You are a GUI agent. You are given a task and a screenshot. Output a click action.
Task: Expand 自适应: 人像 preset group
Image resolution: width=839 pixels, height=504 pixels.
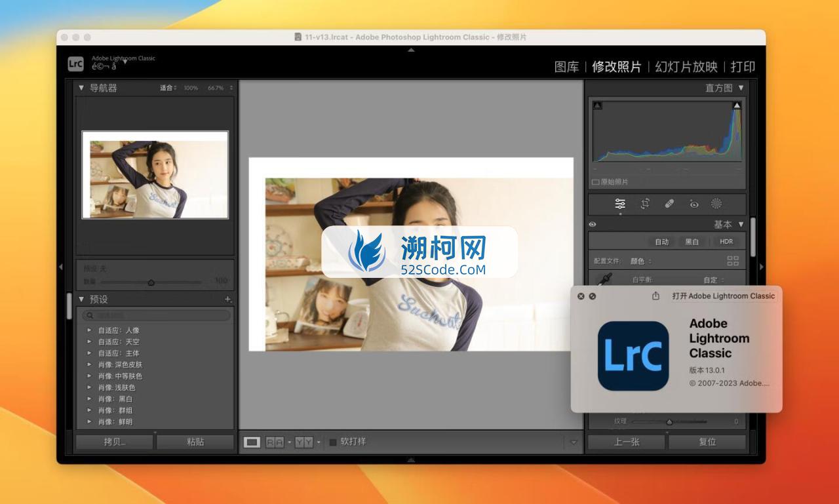[x=89, y=330]
